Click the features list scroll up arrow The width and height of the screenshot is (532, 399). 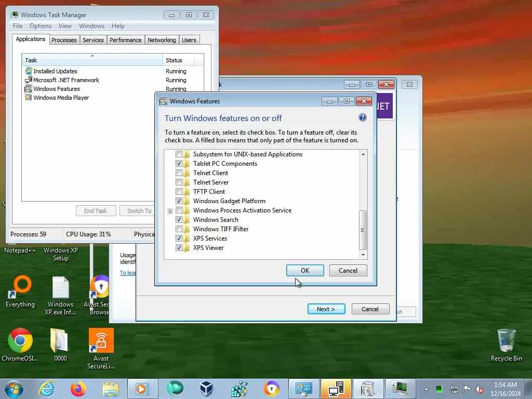(x=363, y=154)
